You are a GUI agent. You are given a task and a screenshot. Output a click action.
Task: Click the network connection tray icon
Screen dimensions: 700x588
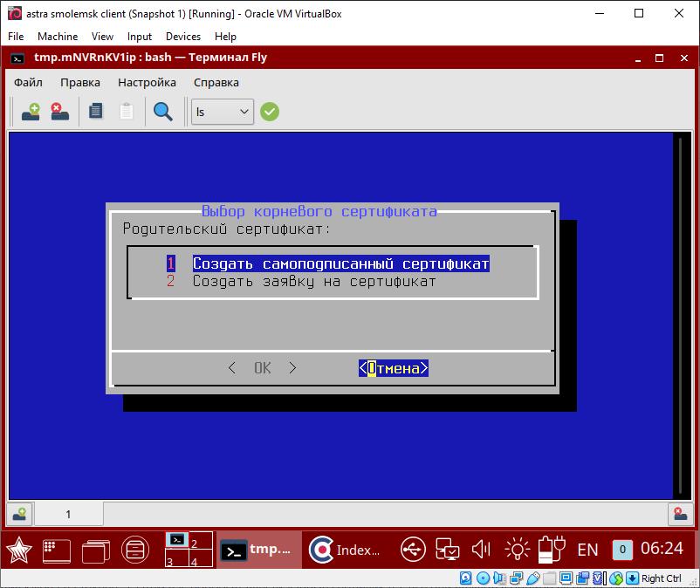pyautogui.click(x=448, y=550)
